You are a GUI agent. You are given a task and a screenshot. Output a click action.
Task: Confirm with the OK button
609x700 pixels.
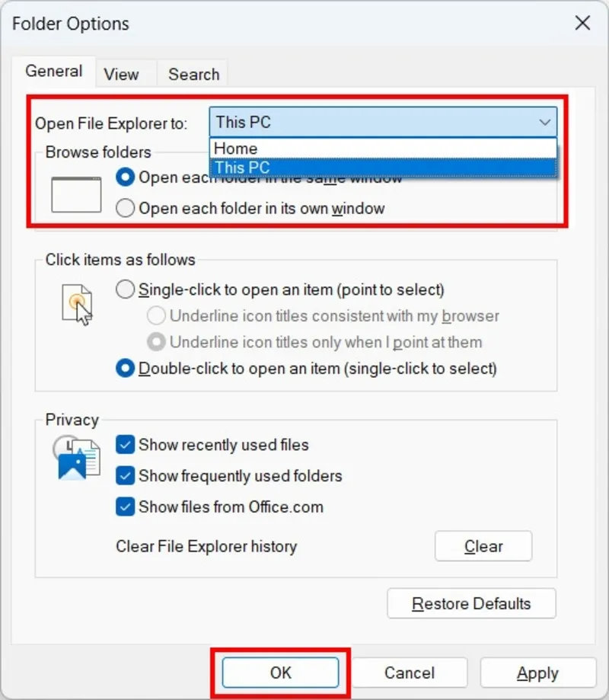point(280,673)
